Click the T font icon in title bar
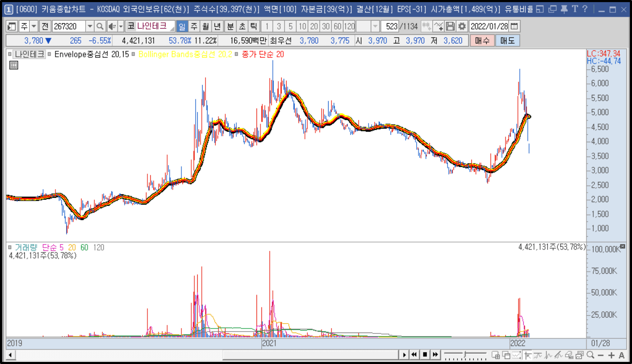This screenshot has width=632, height=364. 575,9
